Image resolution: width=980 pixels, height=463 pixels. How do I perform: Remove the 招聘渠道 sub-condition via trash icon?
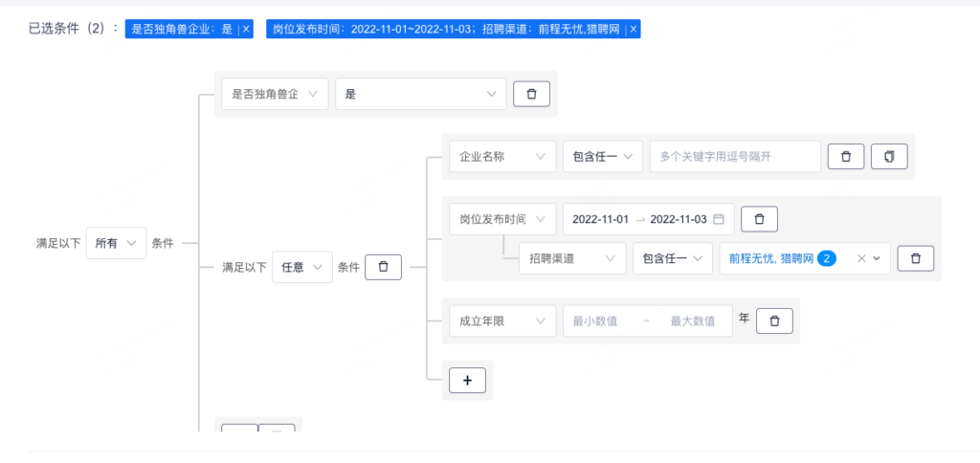[915, 258]
